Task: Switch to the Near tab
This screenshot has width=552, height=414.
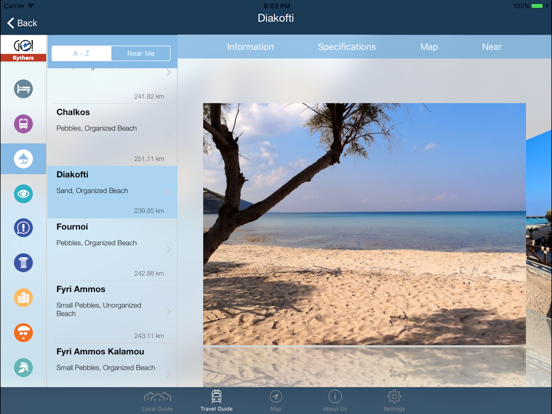Action: point(492,47)
